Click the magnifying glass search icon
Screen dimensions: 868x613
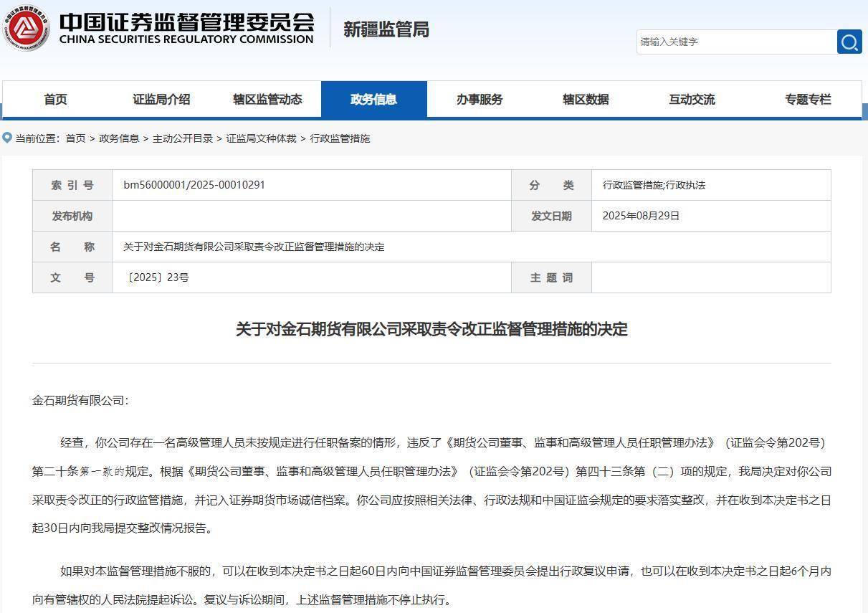pos(849,42)
